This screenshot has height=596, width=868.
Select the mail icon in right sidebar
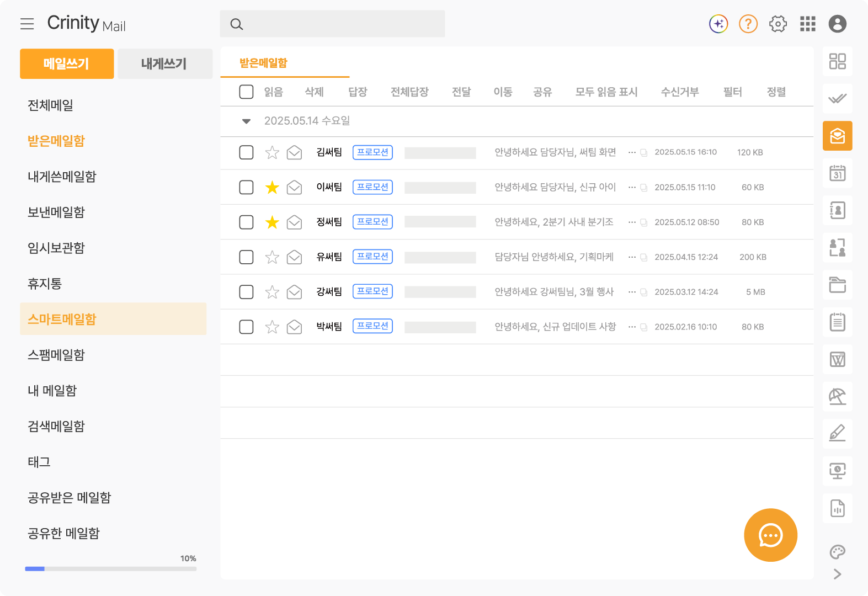click(838, 136)
